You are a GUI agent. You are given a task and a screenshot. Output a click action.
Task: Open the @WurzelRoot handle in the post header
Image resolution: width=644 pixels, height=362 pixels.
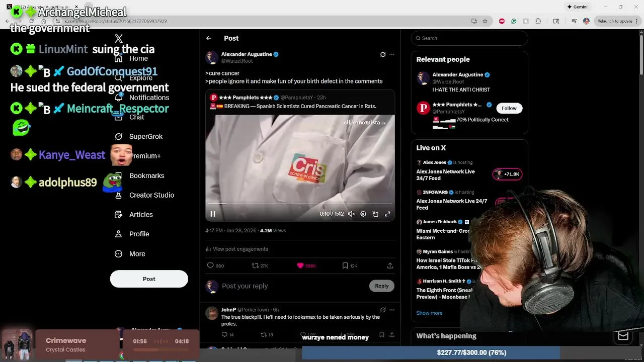(237, 61)
